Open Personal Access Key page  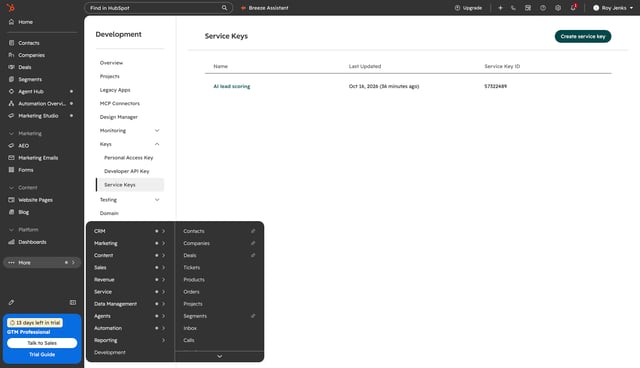pos(129,157)
